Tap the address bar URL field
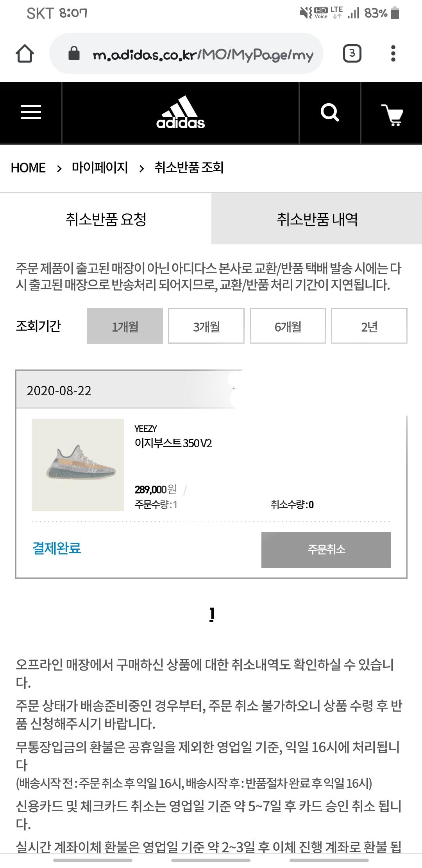Viewport: 422px width, 868px height. [x=186, y=54]
